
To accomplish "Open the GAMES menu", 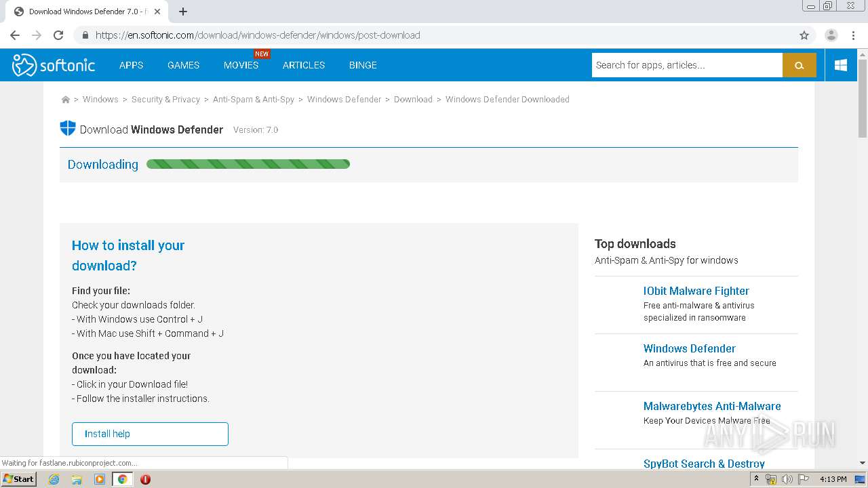I will tap(184, 65).
